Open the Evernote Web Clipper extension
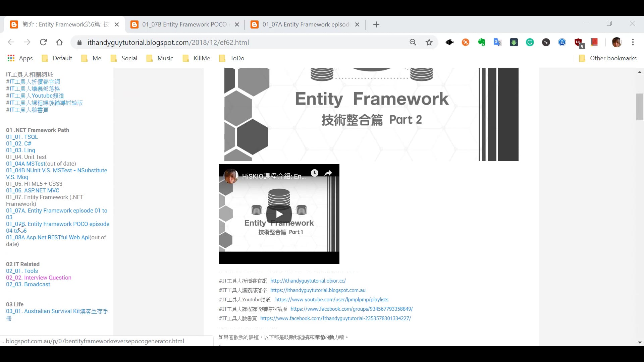 pos(481,42)
